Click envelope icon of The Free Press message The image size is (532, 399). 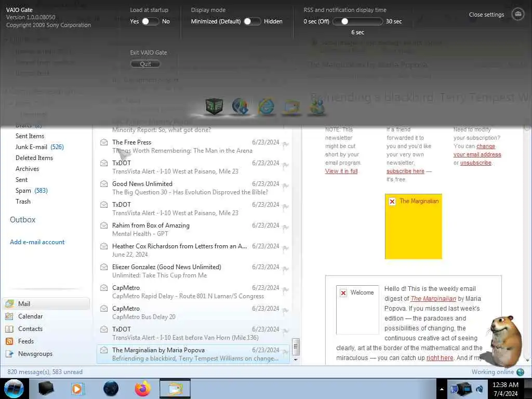[x=104, y=142]
